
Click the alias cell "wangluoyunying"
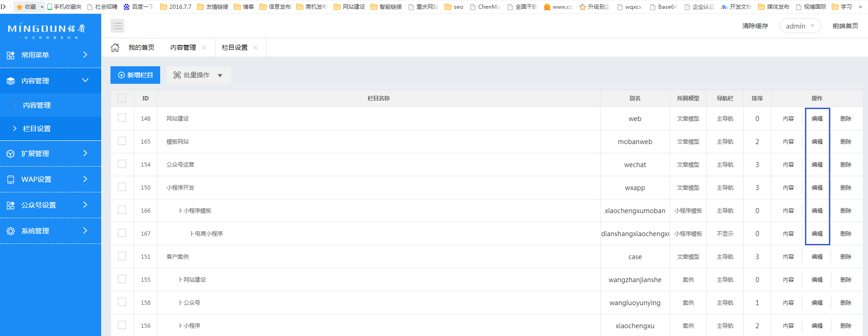coord(635,303)
